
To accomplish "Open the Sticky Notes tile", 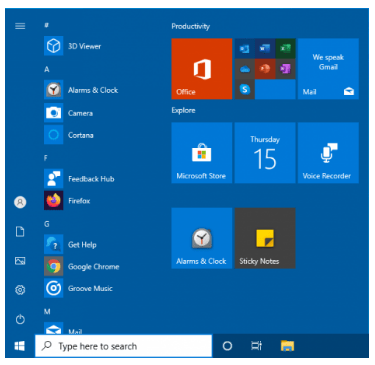I will [265, 238].
